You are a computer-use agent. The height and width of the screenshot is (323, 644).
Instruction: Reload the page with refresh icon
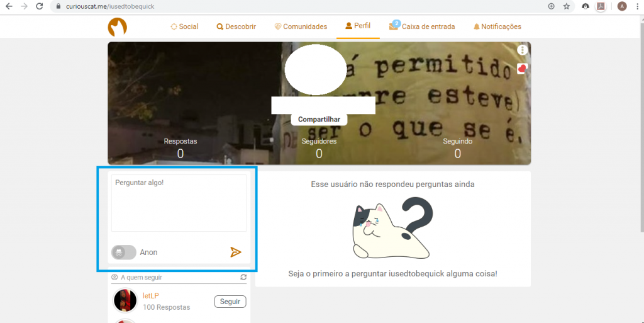point(40,6)
